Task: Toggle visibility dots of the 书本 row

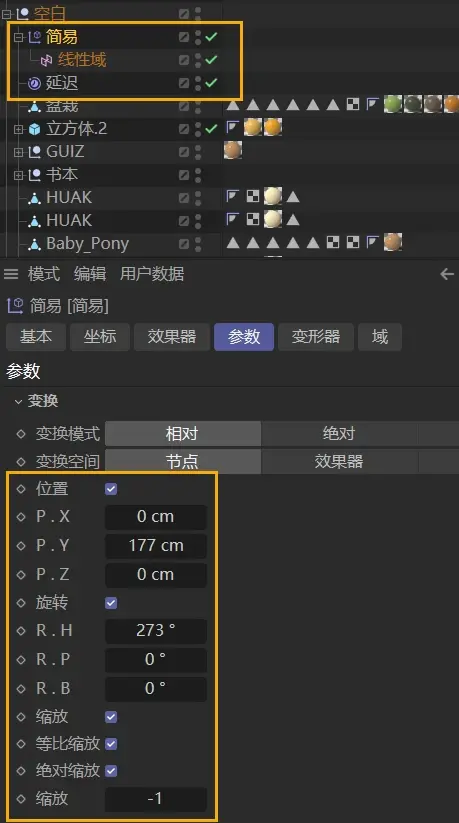Action: [197, 175]
